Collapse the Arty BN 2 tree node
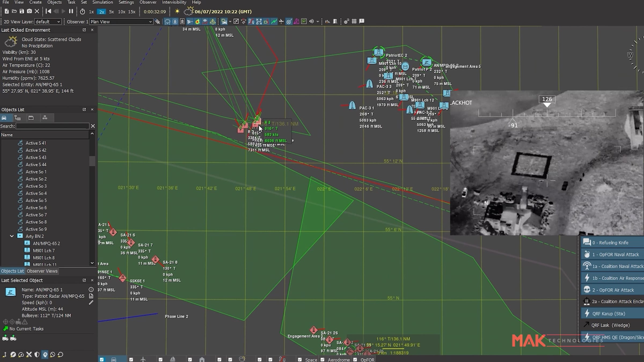 [x=12, y=236]
